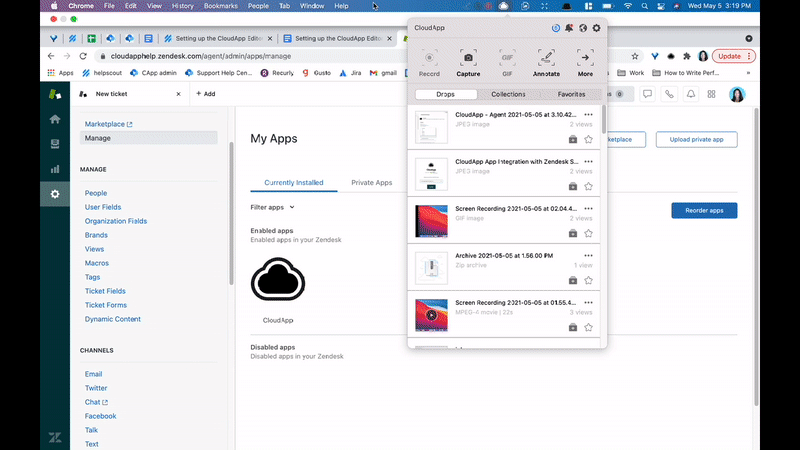Select the Currently Installed tab
This screenshot has width=800, height=450.
[294, 183]
